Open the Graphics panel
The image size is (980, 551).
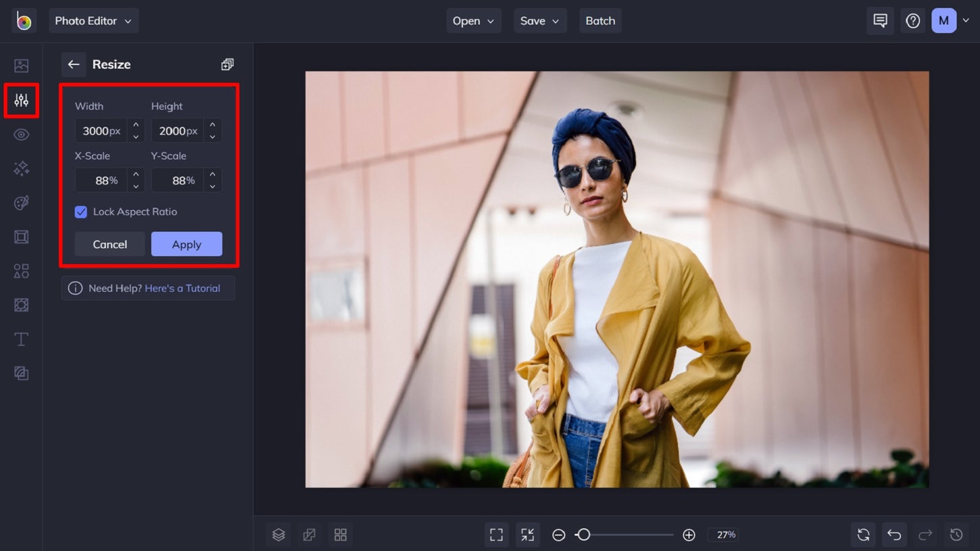click(x=21, y=270)
